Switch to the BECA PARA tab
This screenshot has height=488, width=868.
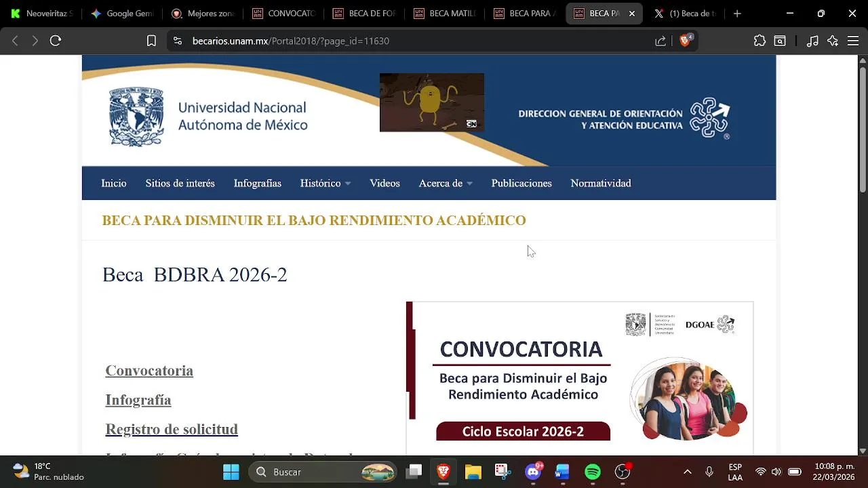point(526,14)
